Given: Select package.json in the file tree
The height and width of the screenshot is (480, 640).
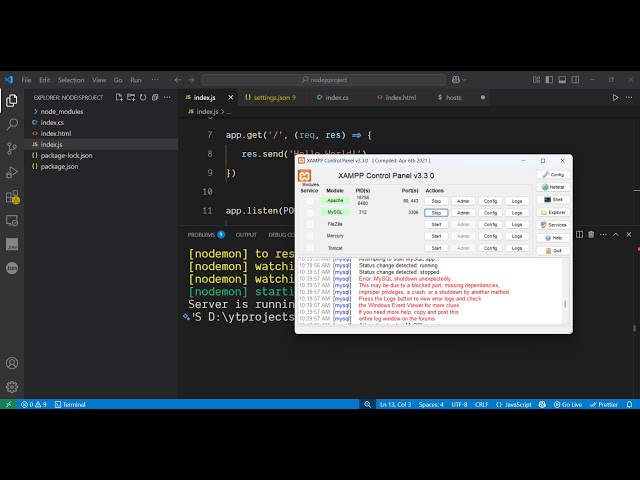Looking at the screenshot, I should click(59, 167).
